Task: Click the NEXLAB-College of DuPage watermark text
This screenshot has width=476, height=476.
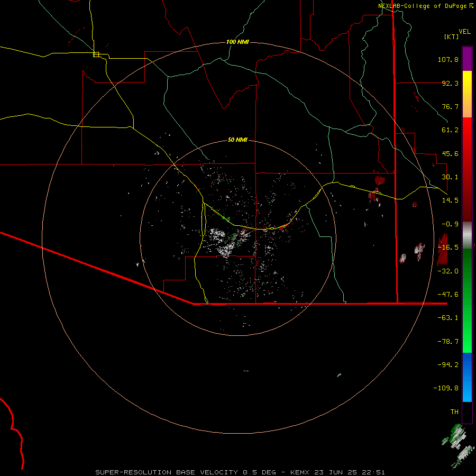Action: point(422,6)
